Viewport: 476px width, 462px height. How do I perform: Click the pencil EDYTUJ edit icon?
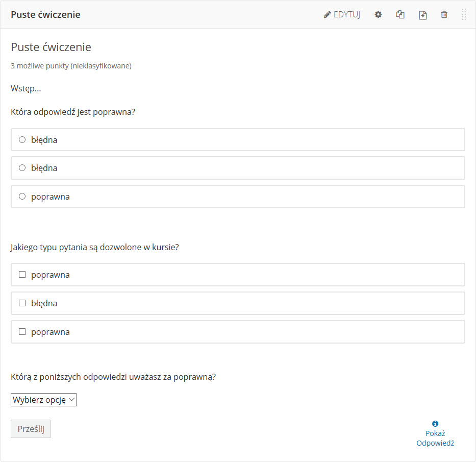[327, 15]
